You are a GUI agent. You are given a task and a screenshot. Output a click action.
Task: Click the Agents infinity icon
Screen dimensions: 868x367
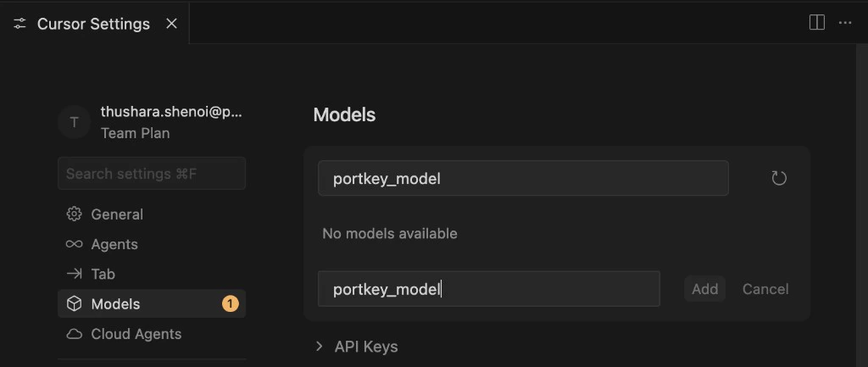74,244
